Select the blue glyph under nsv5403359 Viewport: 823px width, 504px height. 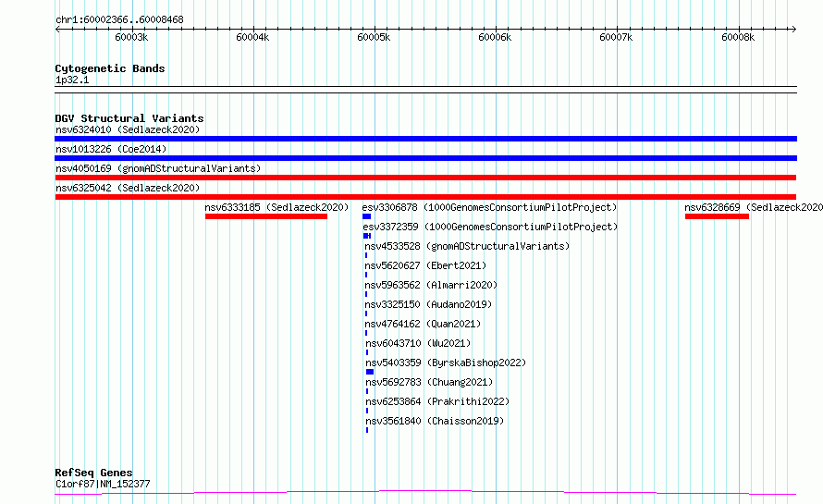point(370,372)
